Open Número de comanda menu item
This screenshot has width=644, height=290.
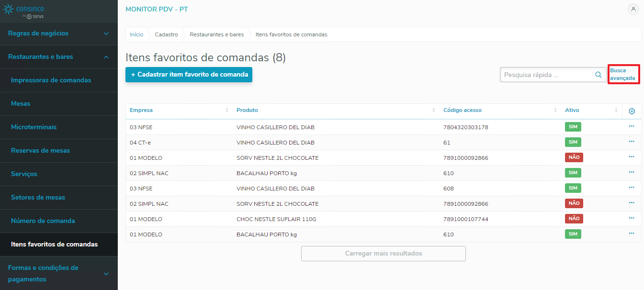pyautogui.click(x=59, y=221)
